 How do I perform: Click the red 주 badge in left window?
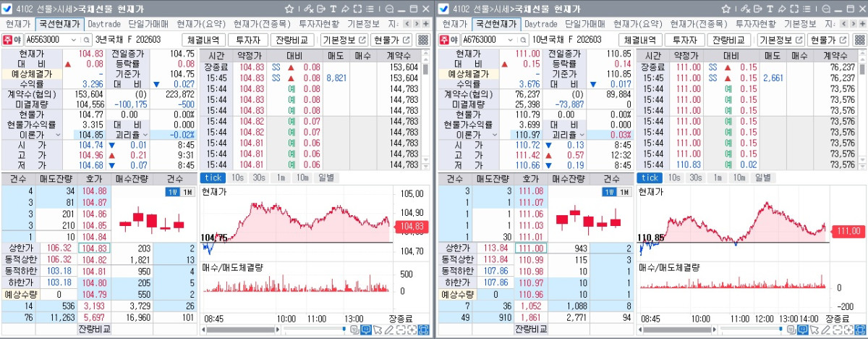(x=9, y=40)
